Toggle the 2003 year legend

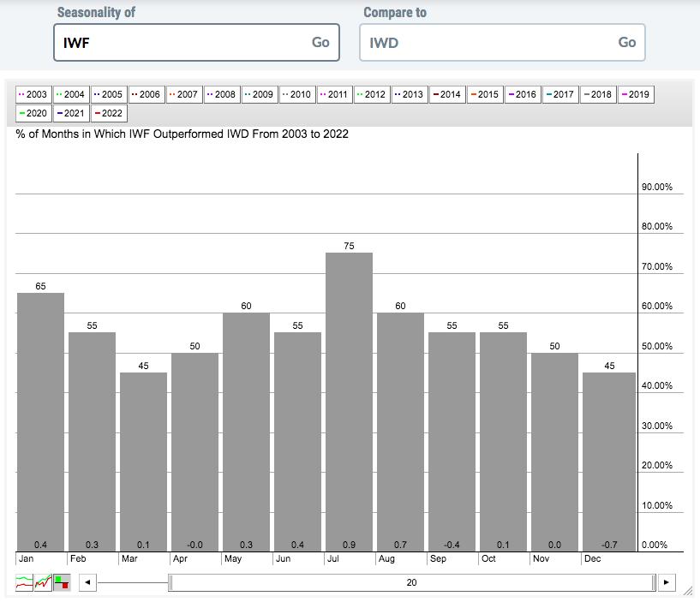[34, 94]
